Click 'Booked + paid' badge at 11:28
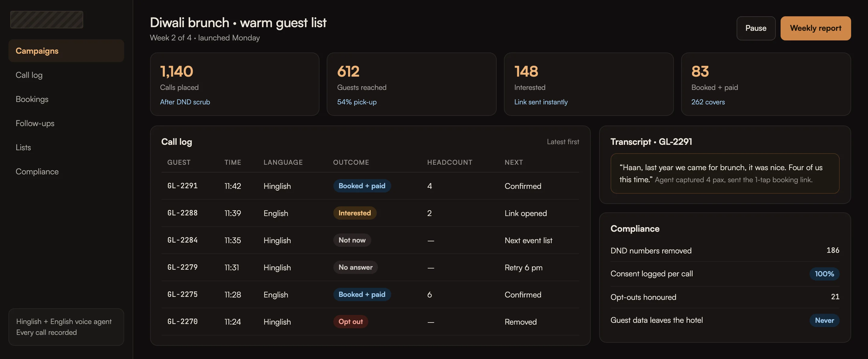 (x=362, y=294)
